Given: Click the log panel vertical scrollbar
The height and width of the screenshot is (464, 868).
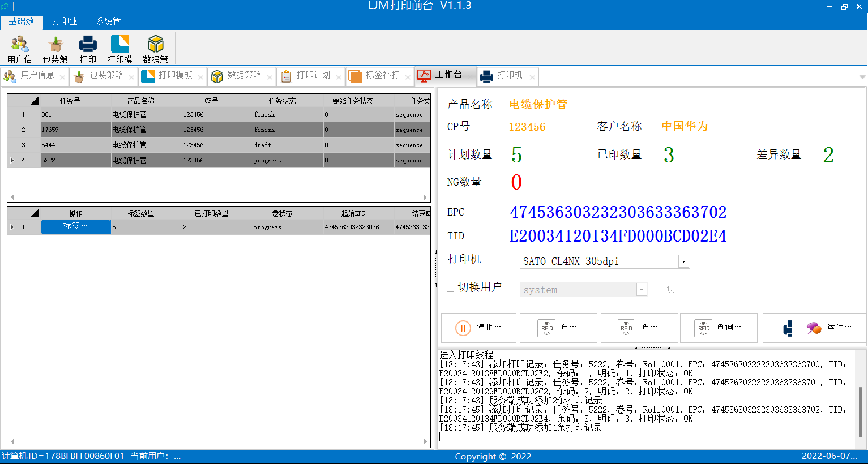Looking at the screenshot, I should pos(861,411).
